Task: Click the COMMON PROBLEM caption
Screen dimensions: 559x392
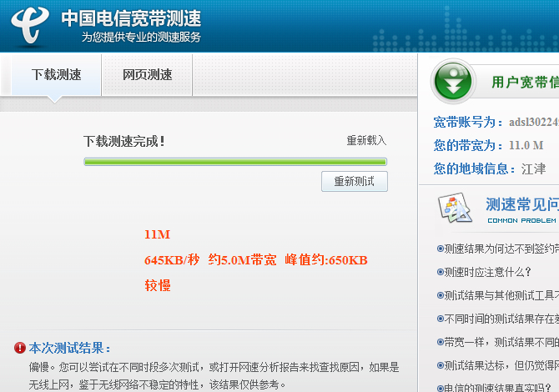Action: click(522, 220)
